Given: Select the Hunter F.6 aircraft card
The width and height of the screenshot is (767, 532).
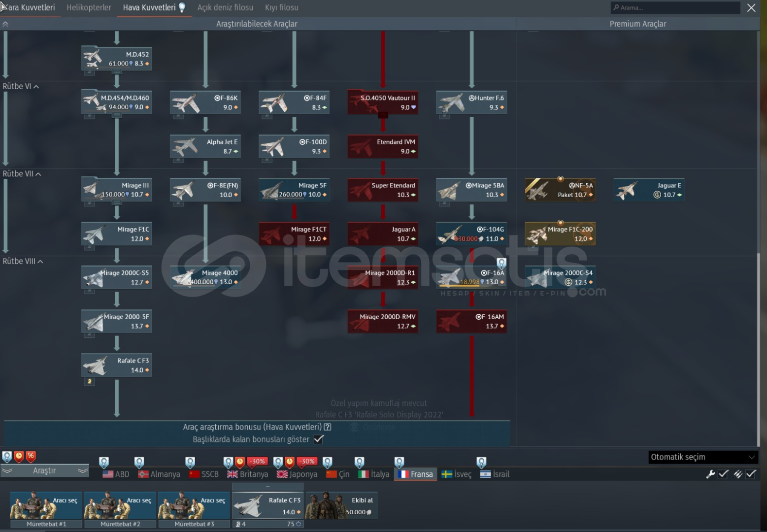Looking at the screenshot, I should (x=471, y=102).
